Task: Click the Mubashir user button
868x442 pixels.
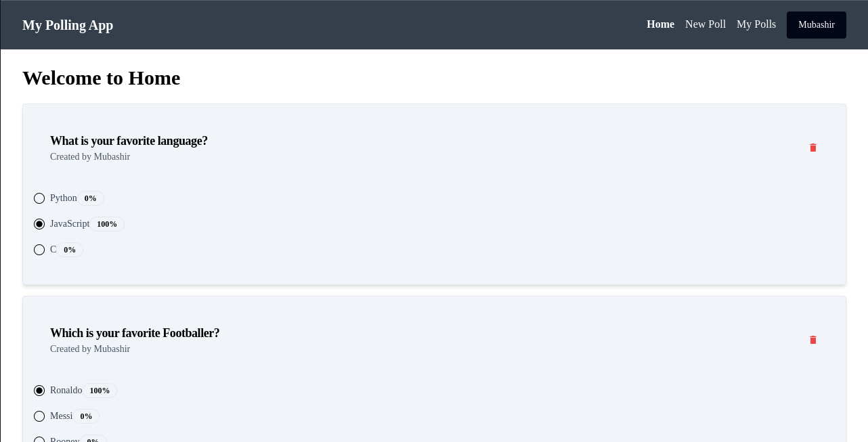Action: tap(816, 25)
